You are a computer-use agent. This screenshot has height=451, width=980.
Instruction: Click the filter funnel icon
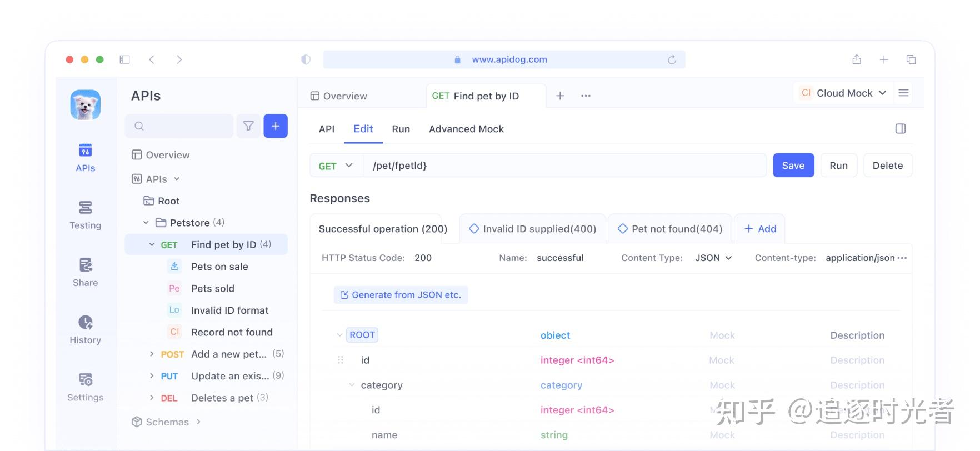[x=248, y=126]
